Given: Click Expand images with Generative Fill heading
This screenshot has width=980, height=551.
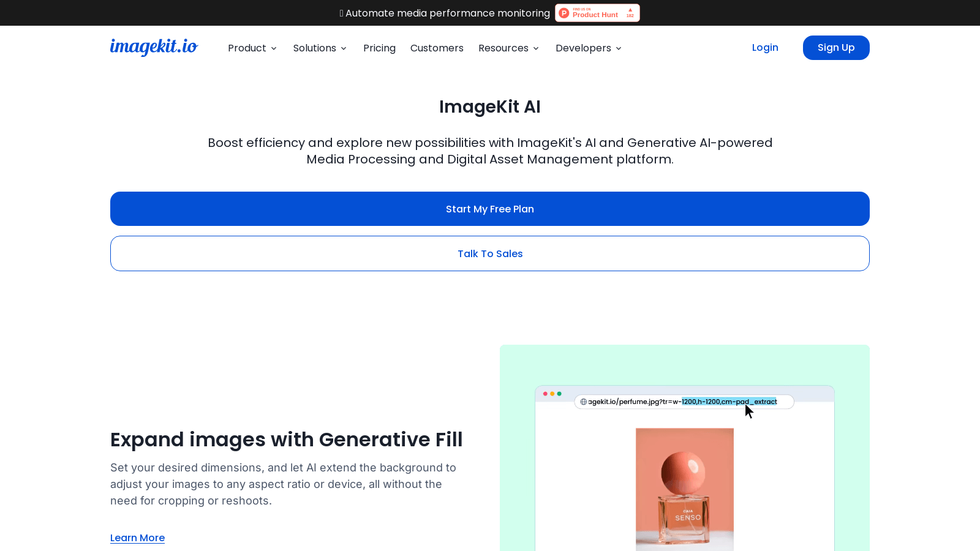Looking at the screenshot, I should point(287,440).
